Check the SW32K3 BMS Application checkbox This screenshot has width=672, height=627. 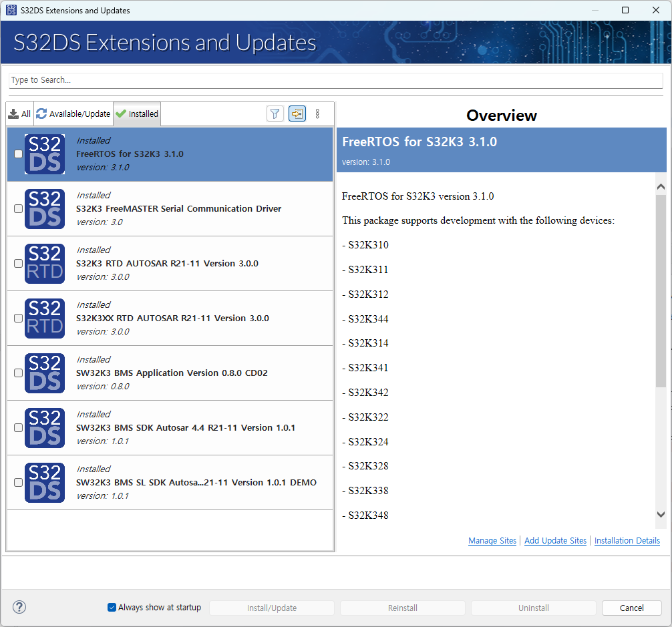pos(18,373)
